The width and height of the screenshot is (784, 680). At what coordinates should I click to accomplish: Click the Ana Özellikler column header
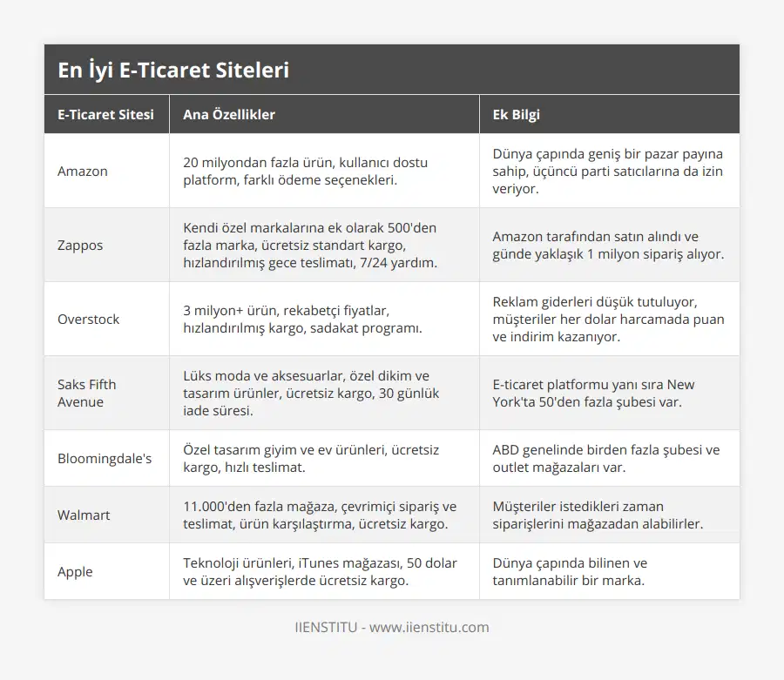pyautogui.click(x=229, y=114)
